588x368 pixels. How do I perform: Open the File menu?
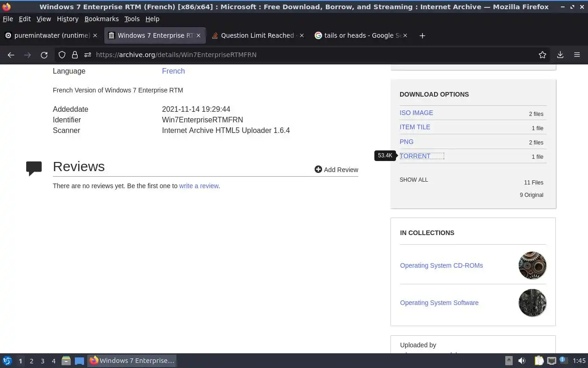click(x=8, y=19)
